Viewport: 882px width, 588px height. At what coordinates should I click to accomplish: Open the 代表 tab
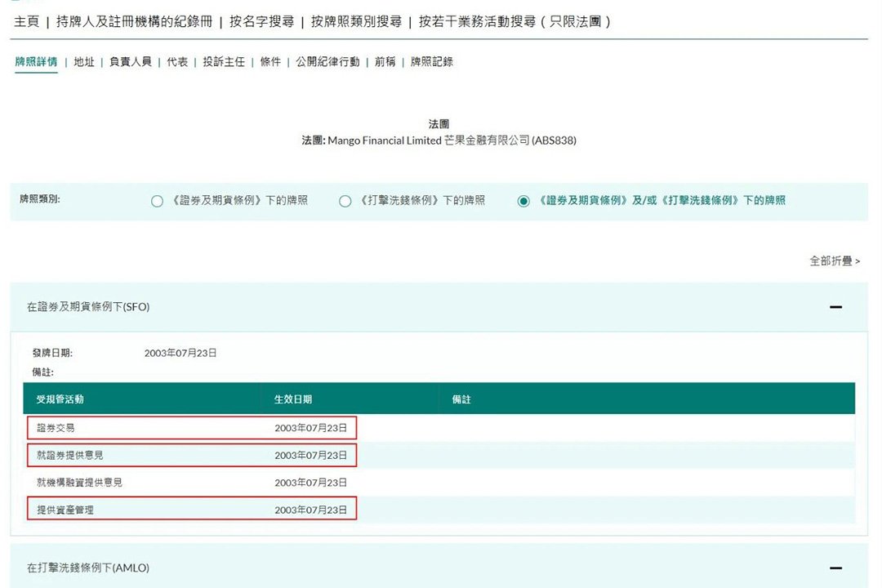point(177,62)
